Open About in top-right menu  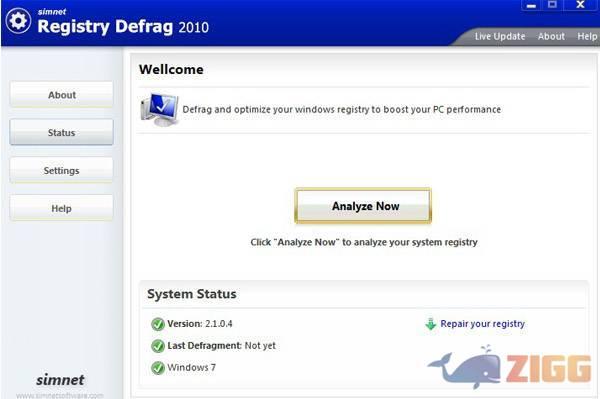tap(551, 36)
